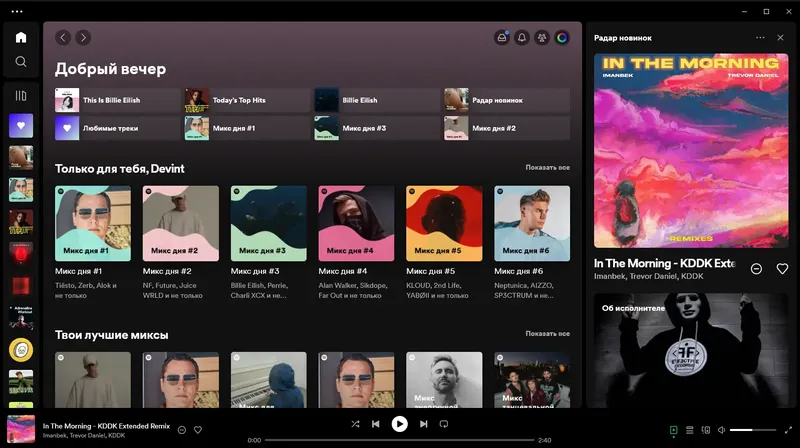
Task: Navigate forward with the right arrow
Action: (x=83, y=37)
